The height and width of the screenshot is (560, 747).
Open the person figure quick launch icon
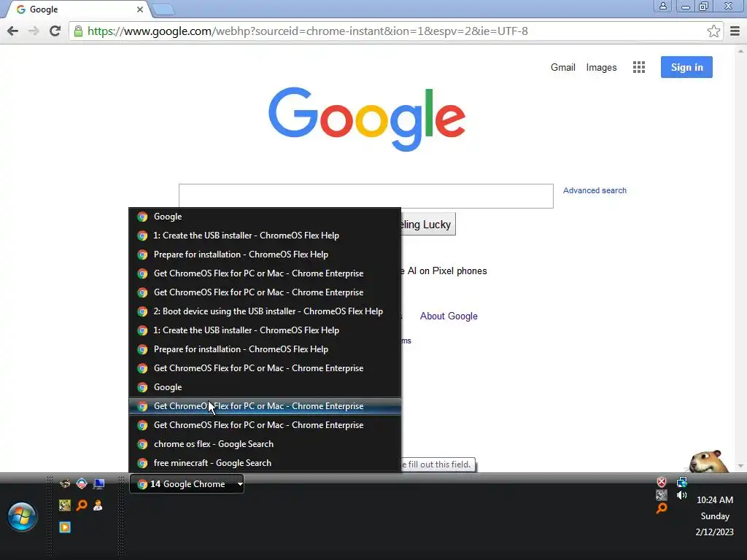[98, 505]
